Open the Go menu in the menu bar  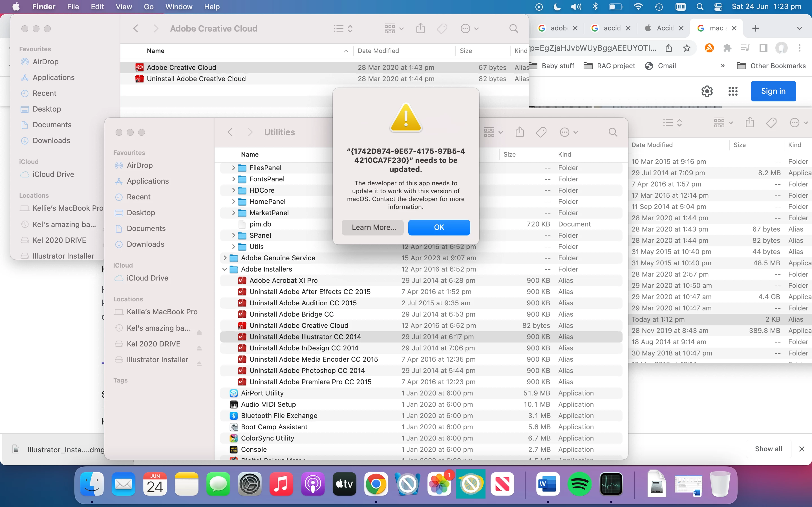point(148,7)
